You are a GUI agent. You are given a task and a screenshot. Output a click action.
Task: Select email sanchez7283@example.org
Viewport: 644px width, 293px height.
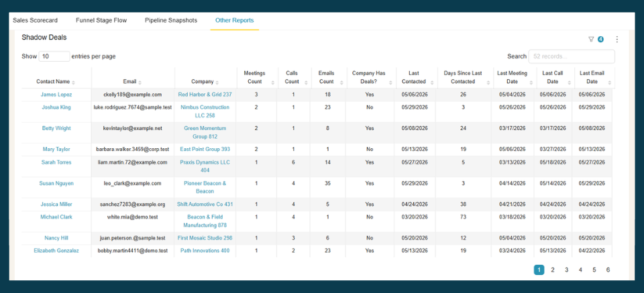point(133,204)
